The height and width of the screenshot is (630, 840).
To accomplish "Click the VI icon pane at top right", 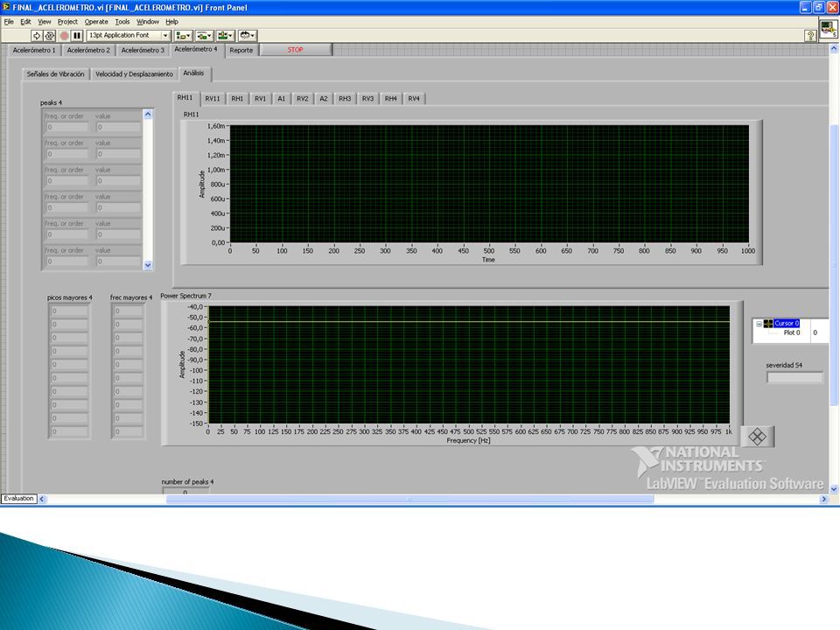I will [828, 28].
